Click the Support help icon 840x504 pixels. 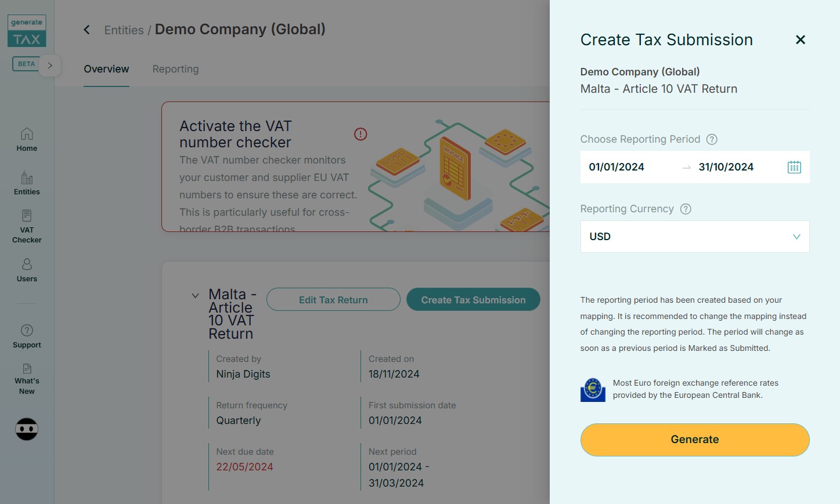click(27, 331)
